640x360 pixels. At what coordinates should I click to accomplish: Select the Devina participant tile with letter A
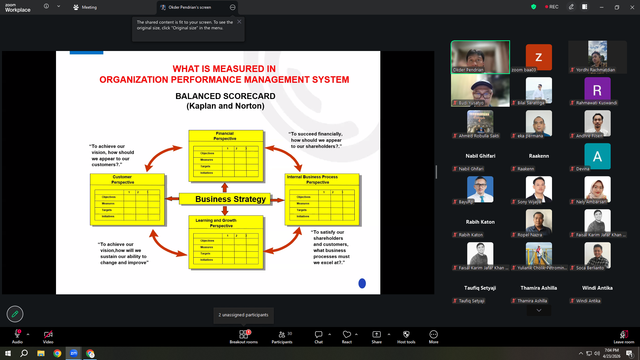coord(598,156)
